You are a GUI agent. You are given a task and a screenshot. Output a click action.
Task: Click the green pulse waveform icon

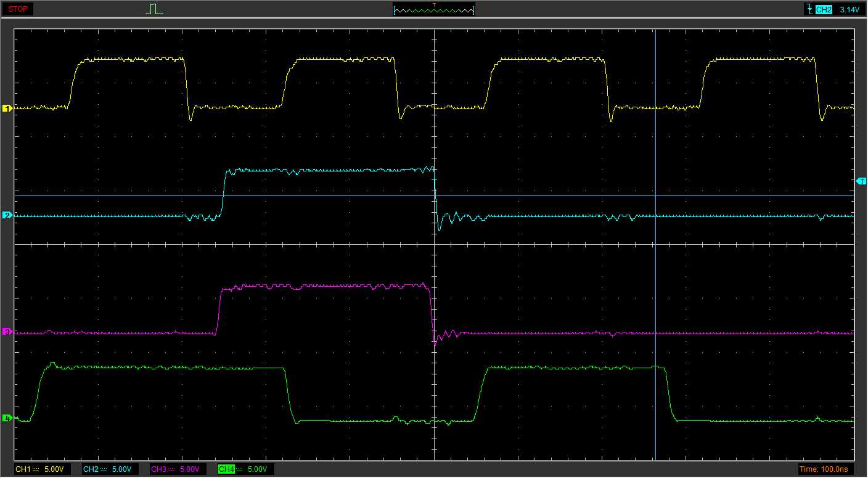coord(155,9)
